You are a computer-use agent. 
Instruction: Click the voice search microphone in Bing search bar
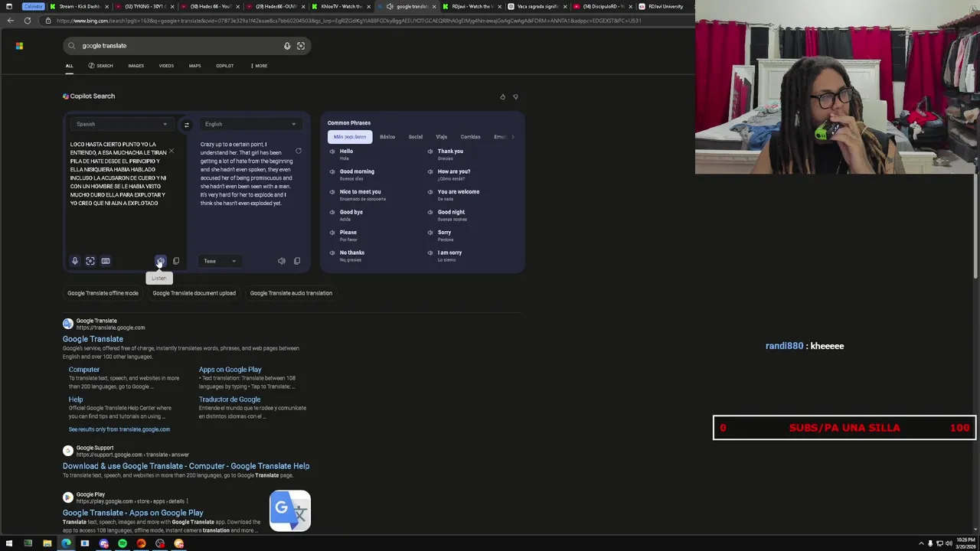[x=287, y=46]
